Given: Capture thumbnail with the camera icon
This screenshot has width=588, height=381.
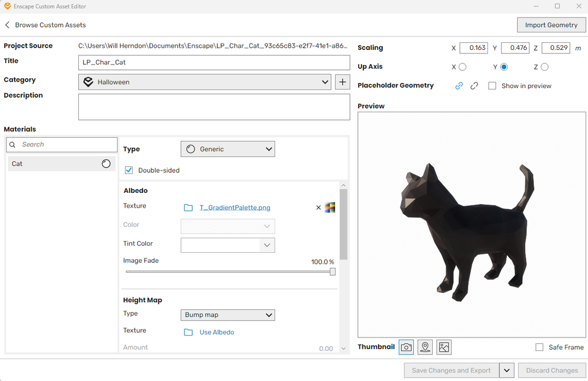Looking at the screenshot, I should pyautogui.click(x=406, y=347).
